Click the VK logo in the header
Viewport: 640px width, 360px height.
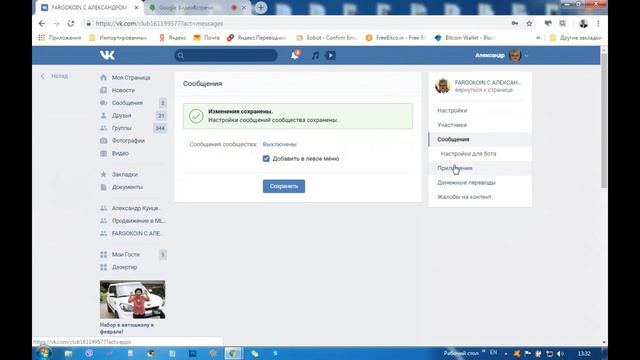coord(107,55)
